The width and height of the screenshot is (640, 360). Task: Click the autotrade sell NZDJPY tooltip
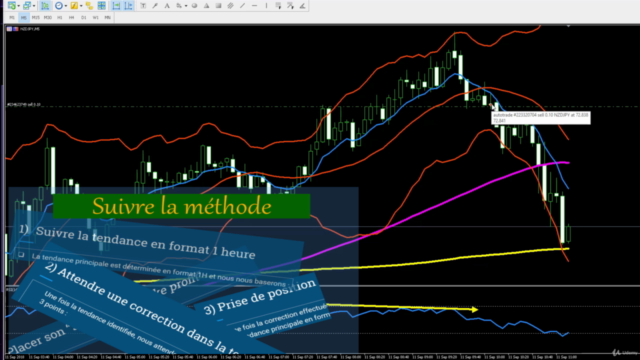tap(541, 118)
